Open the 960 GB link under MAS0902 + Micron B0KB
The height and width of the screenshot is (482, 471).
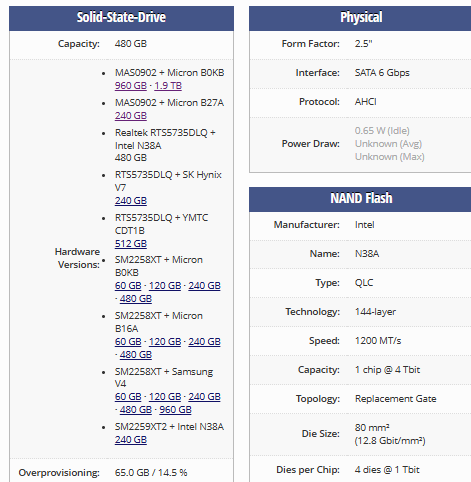pyautogui.click(x=131, y=86)
